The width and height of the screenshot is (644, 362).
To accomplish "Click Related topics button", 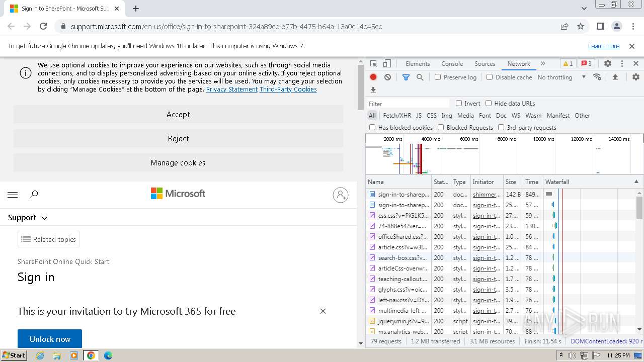I will tap(48, 239).
